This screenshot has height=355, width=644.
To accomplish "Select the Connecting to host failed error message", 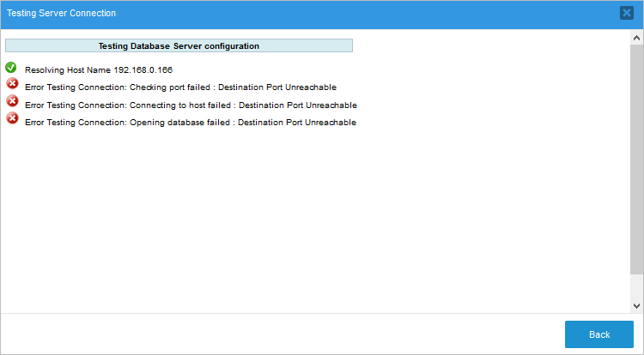I will pos(191,105).
